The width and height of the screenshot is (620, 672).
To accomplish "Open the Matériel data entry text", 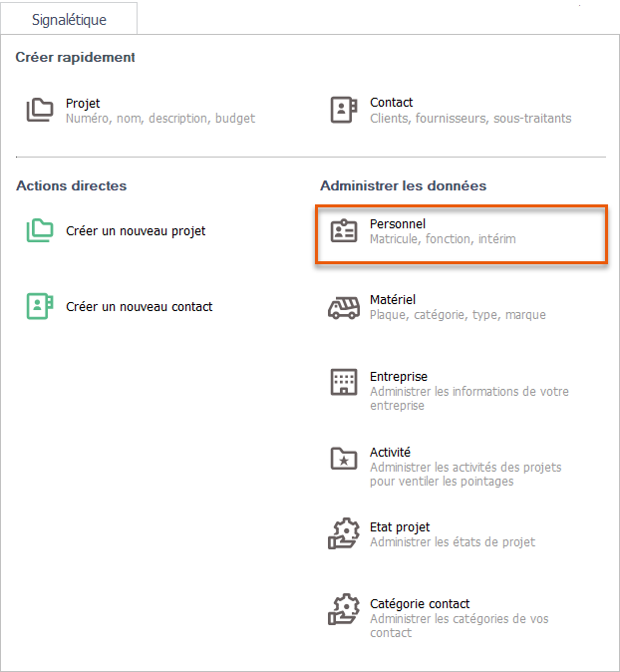I will click(x=393, y=300).
